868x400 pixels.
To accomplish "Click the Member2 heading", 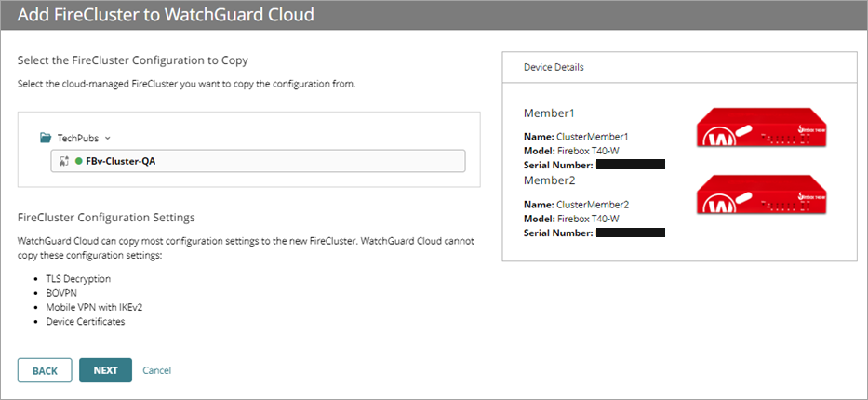I will point(550,180).
